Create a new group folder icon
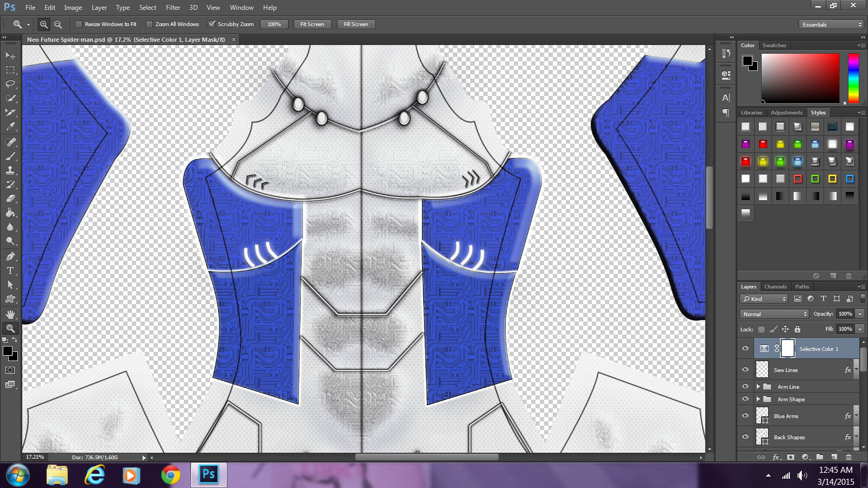The image size is (868, 488). pos(820,457)
